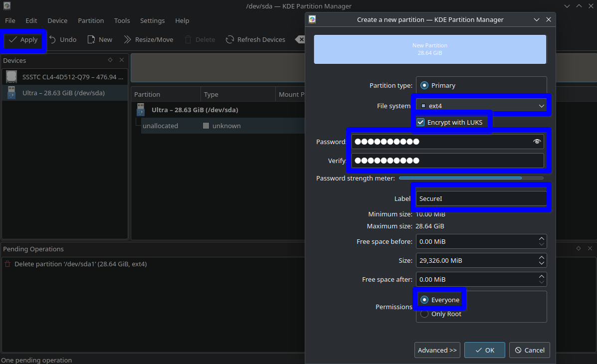Minimize the main Partition Manager window
Image resolution: width=597 pixels, height=364 pixels.
pyautogui.click(x=567, y=5)
